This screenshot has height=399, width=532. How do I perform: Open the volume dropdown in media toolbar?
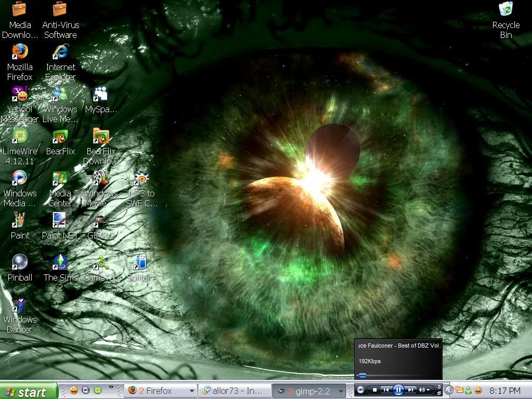[428, 390]
